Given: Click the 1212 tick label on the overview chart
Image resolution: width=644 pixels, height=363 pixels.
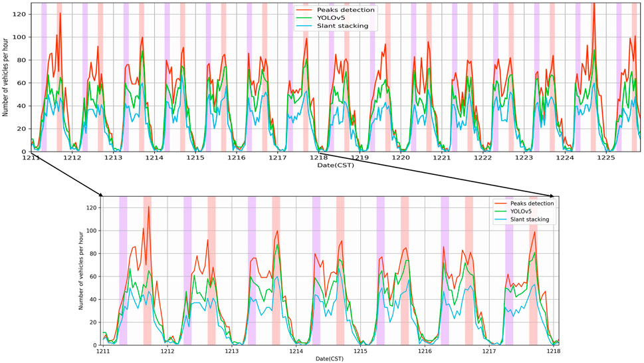Looking at the screenshot, I should pos(72,158).
